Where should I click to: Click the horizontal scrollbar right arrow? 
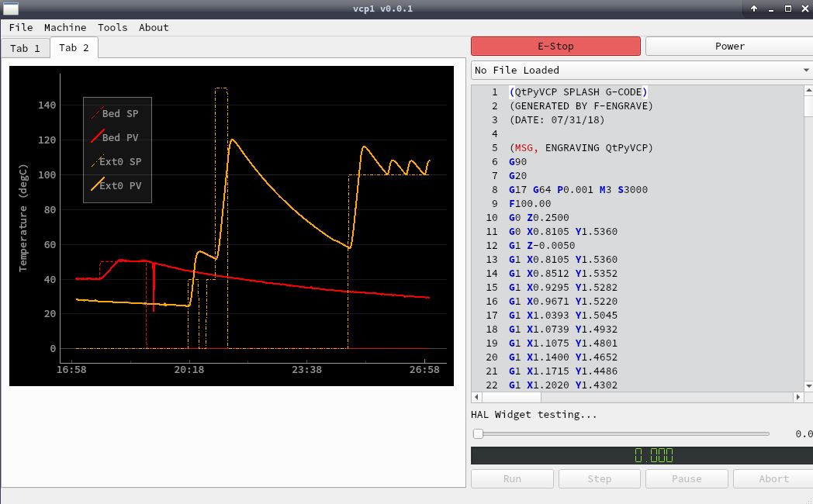(798, 397)
